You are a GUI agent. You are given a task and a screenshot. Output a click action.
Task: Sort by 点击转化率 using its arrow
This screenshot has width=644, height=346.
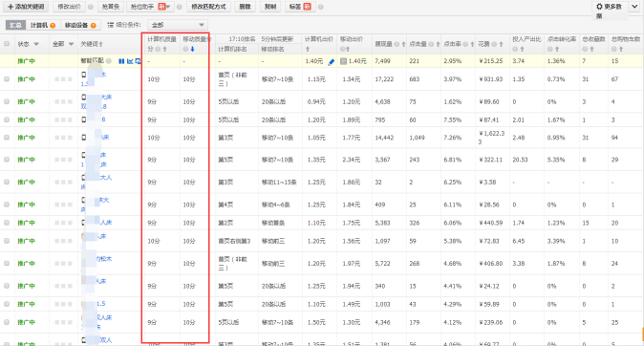557,49
